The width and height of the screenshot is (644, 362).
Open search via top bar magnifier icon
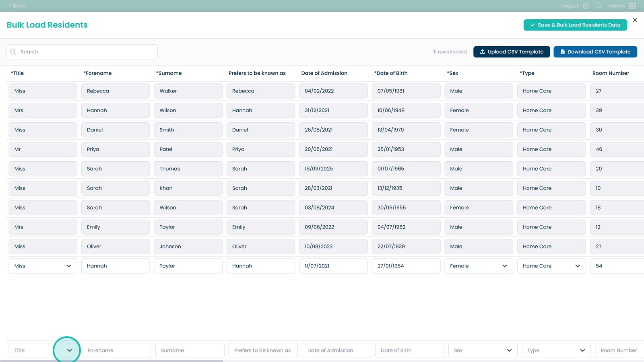click(x=599, y=6)
